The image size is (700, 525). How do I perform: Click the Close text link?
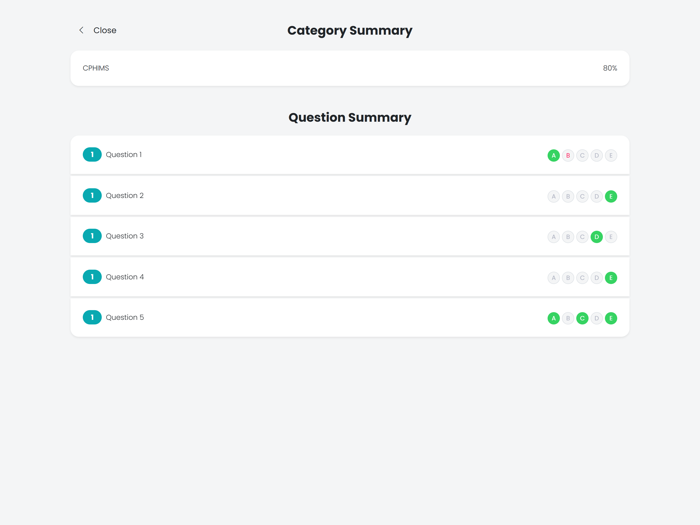105,30
